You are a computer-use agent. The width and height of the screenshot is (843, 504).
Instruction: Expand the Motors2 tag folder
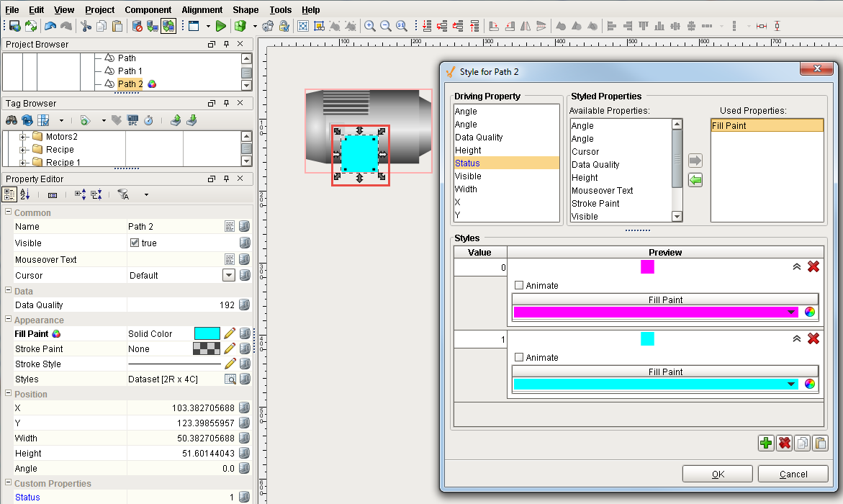(x=24, y=137)
